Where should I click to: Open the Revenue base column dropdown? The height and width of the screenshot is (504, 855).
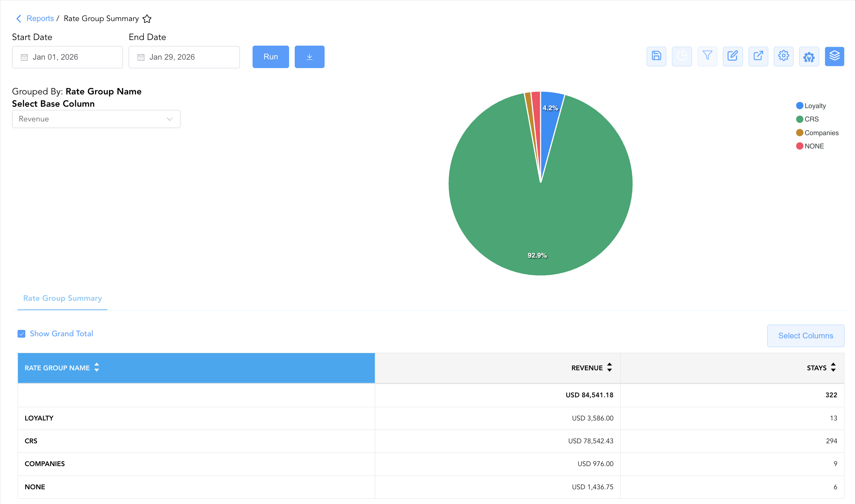coord(96,119)
